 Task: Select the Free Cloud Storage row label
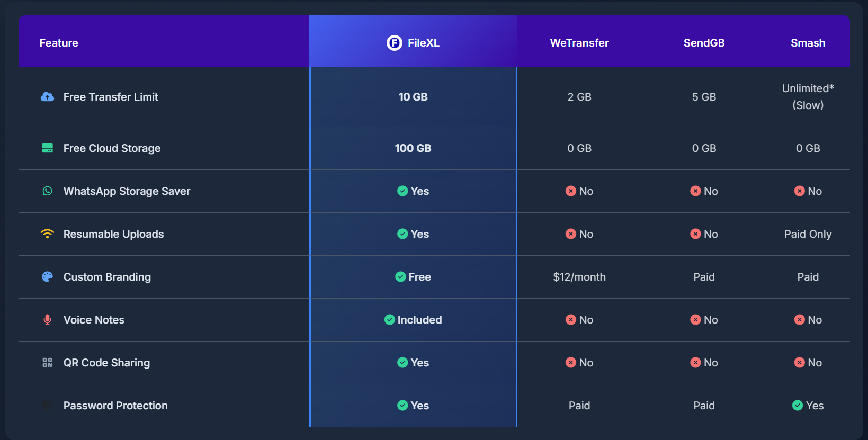pyautogui.click(x=112, y=148)
